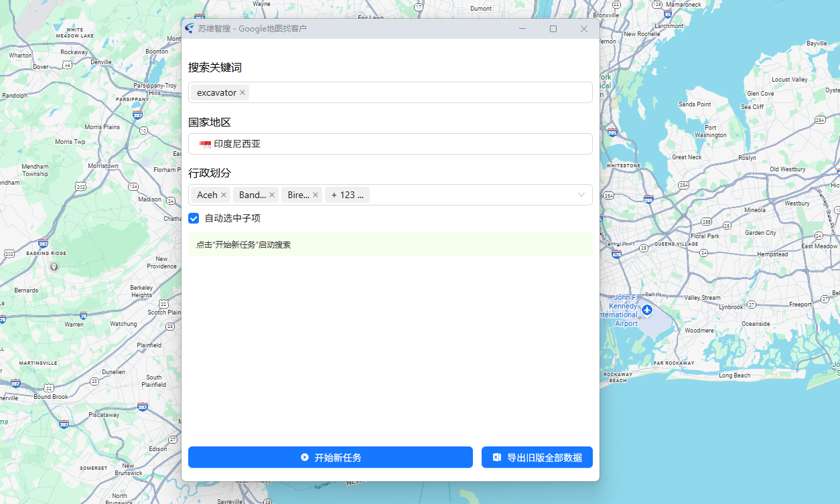
Task: Remove the "Bire..." region tag
Action: point(316,195)
